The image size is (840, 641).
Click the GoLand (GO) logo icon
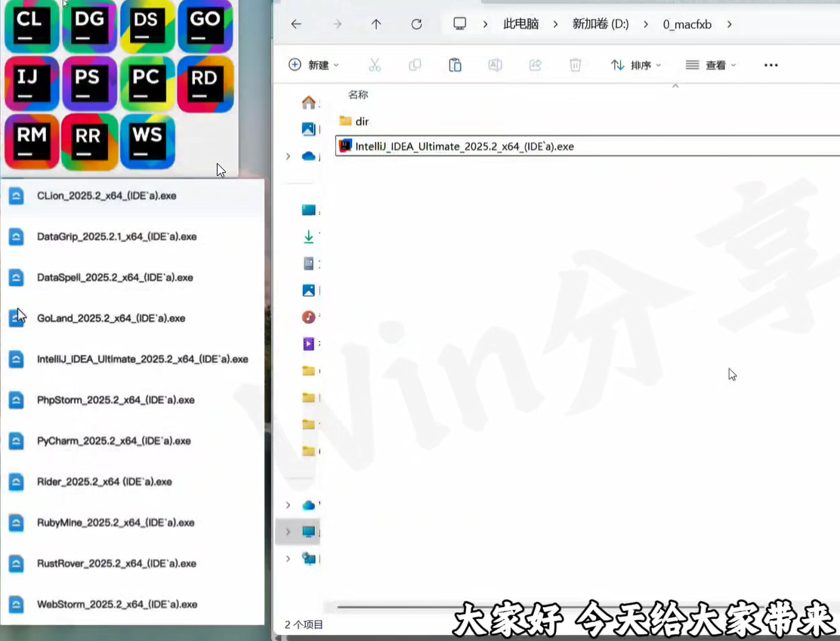(x=205, y=26)
